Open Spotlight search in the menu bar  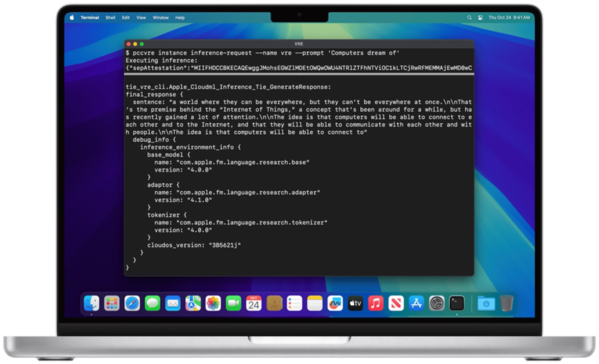469,18
